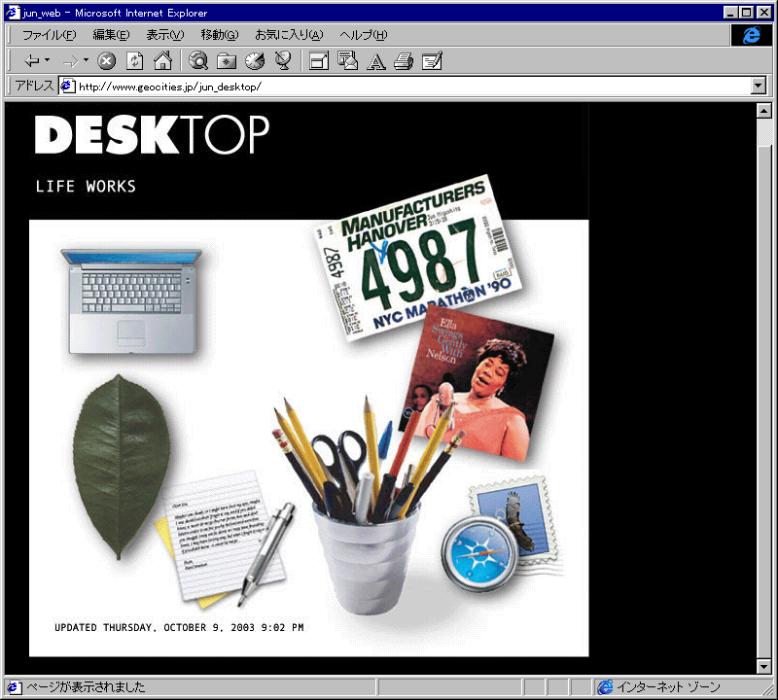Open the 移動(G) menu
Viewport: 778px width, 700px height.
click(220, 35)
